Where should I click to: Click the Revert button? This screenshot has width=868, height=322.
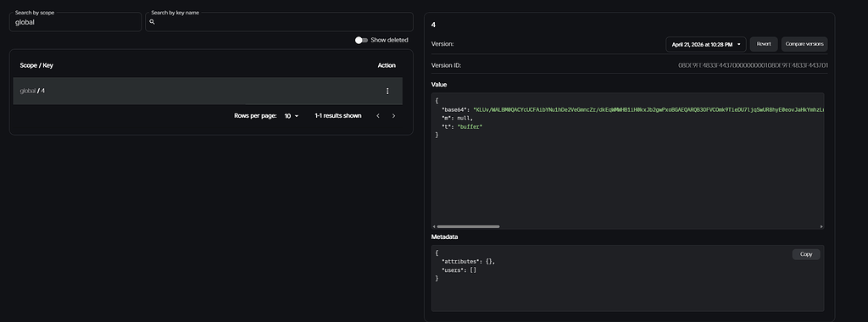point(764,44)
